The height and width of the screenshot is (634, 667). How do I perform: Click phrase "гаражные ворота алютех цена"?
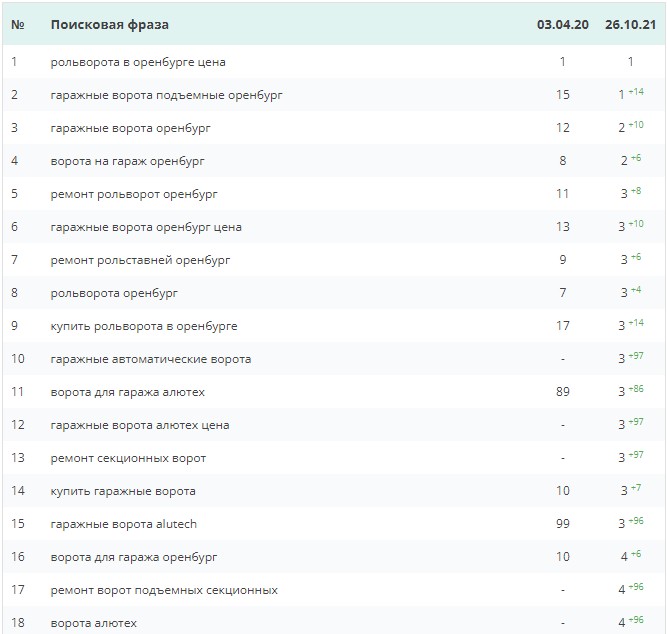(140, 425)
